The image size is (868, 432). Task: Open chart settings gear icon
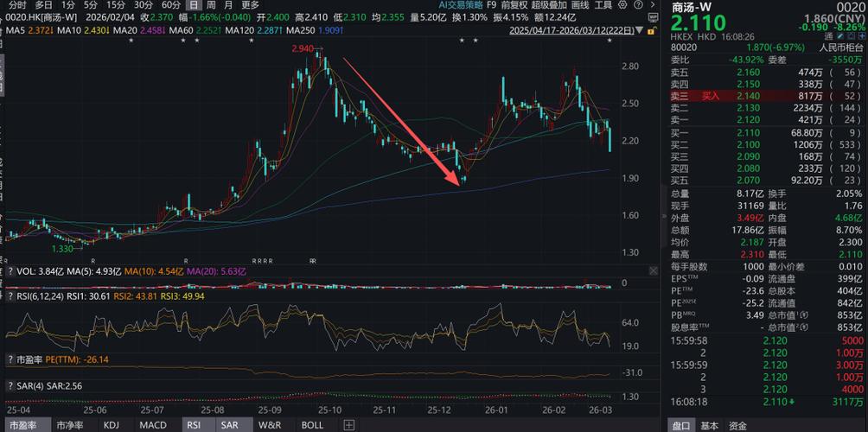pyautogui.click(x=622, y=5)
